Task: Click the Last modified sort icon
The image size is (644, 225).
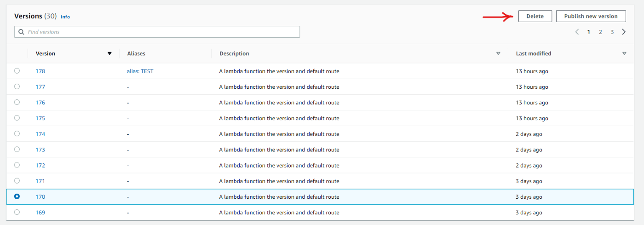Action: (x=624, y=53)
